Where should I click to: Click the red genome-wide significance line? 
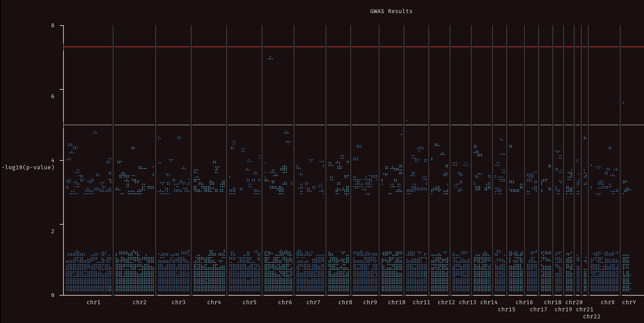pyautogui.click(x=353, y=47)
